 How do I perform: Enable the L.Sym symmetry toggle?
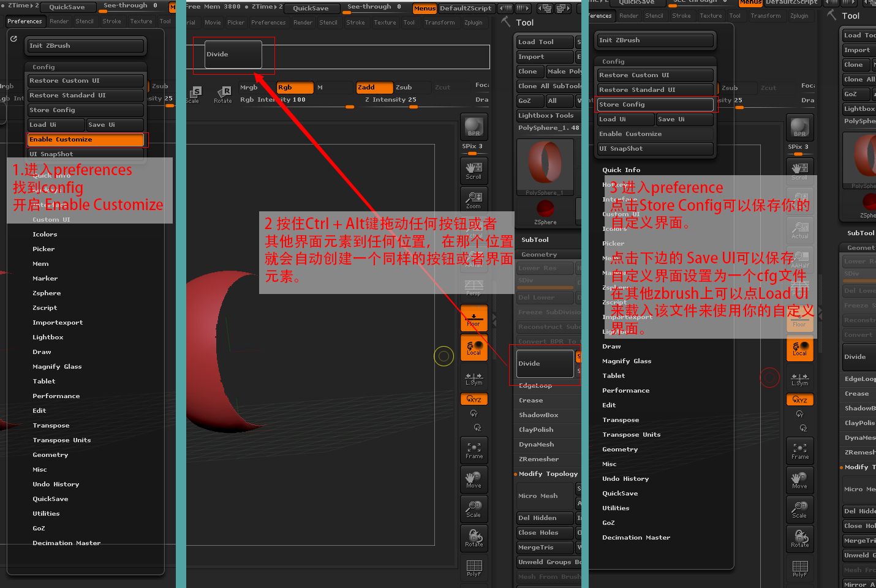click(474, 380)
